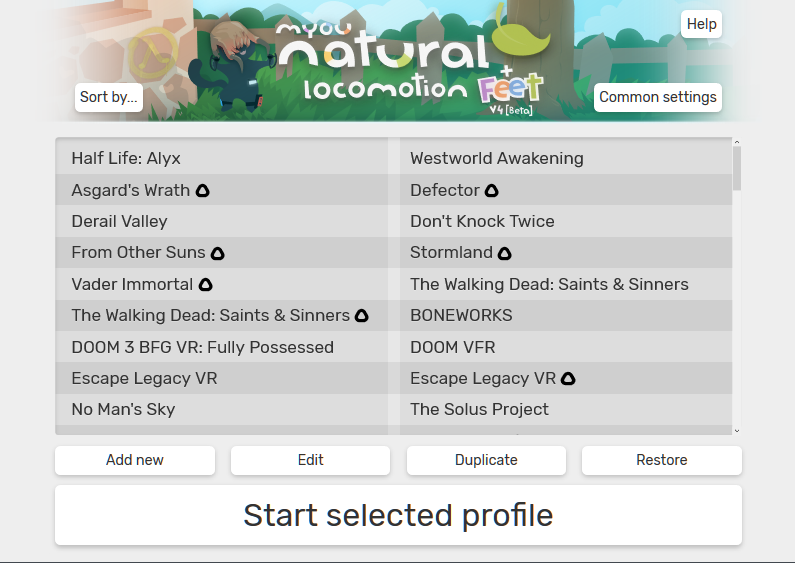
Task: Click the Edit profile button
Action: 310,460
